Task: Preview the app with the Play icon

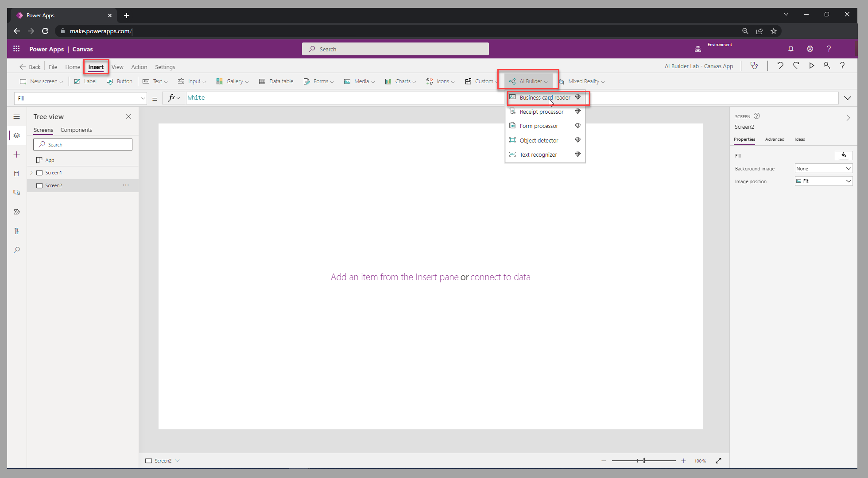Action: [812, 66]
